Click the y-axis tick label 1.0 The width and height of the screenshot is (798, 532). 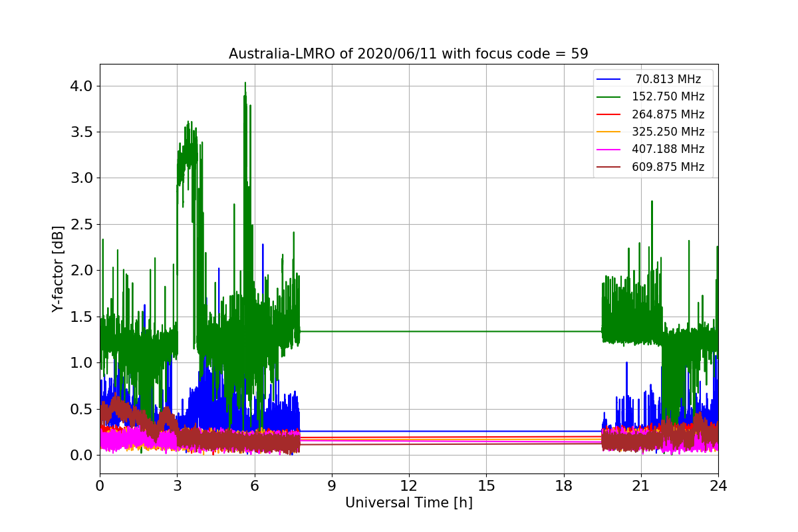pos(81,362)
